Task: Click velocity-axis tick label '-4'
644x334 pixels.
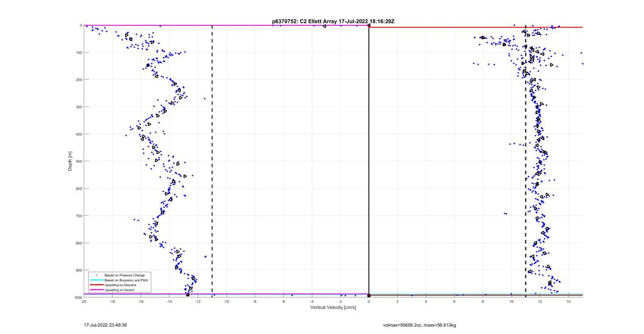Action: pos(312,302)
